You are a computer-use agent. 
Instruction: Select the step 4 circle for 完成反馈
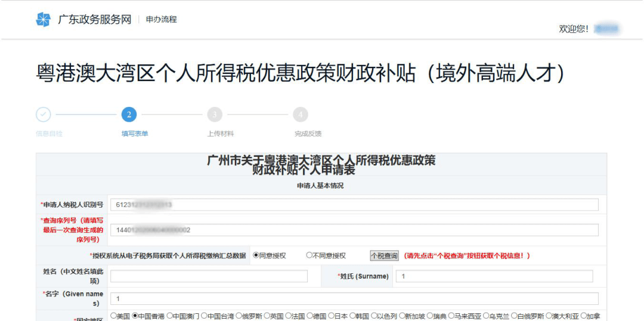pyautogui.click(x=301, y=115)
